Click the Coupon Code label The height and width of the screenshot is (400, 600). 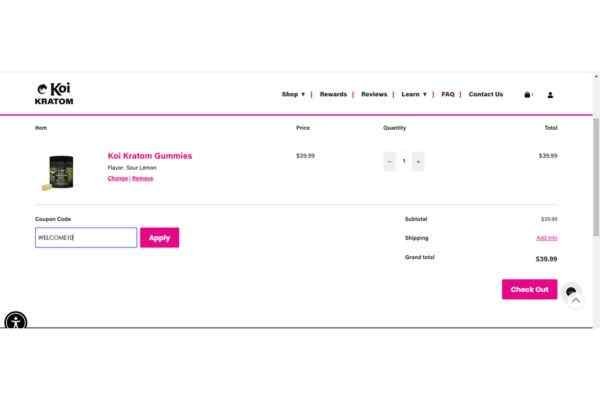click(x=53, y=219)
